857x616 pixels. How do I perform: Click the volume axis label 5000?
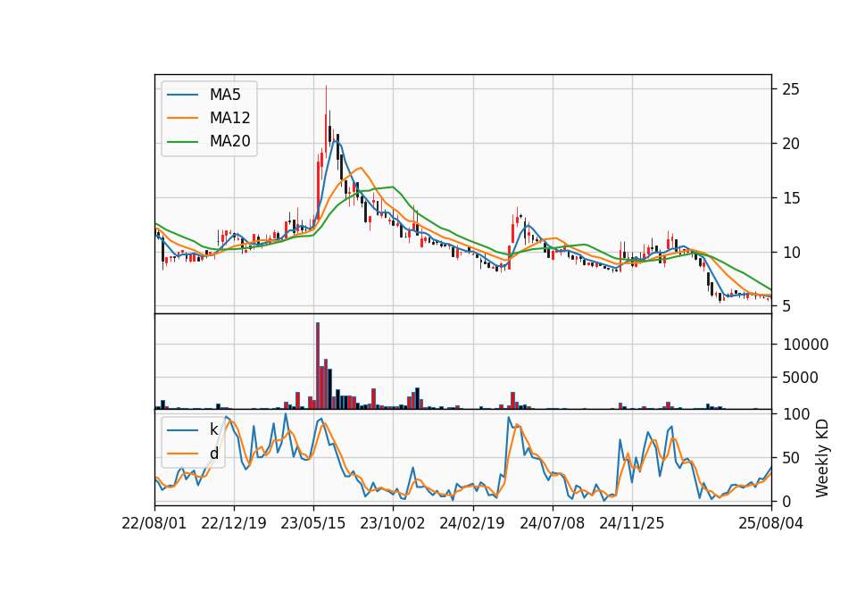tap(800, 377)
